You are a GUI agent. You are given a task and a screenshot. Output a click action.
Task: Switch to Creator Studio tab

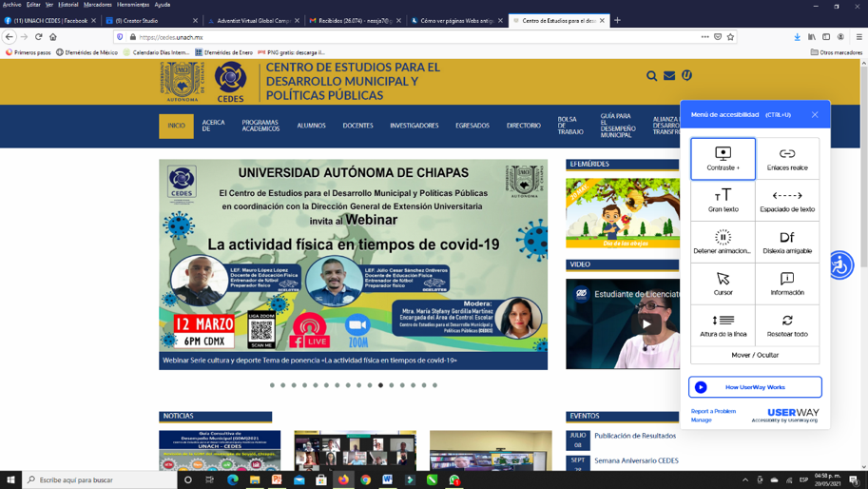152,21
